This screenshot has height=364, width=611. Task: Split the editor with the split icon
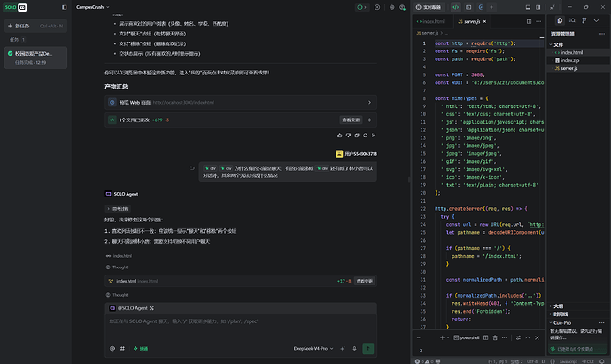pos(529,21)
